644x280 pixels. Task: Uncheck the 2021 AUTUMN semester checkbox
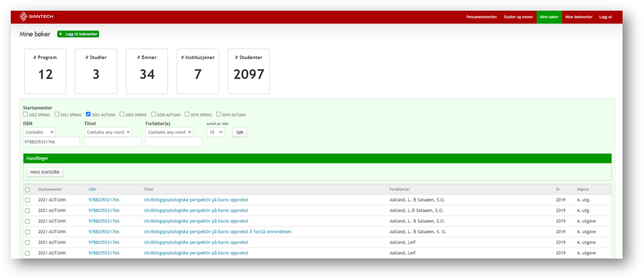tap(88, 114)
